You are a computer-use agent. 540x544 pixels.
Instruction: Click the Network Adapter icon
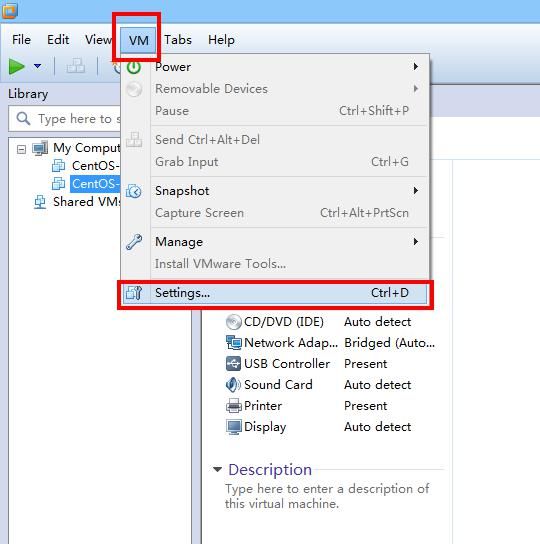pos(234,343)
